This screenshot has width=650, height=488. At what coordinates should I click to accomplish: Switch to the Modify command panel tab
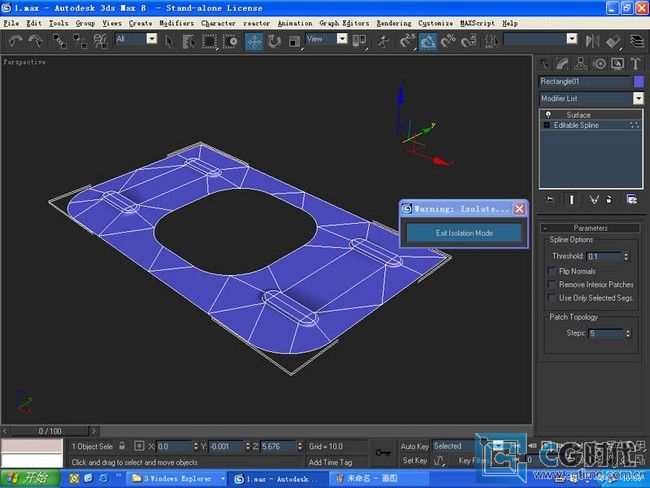(563, 64)
